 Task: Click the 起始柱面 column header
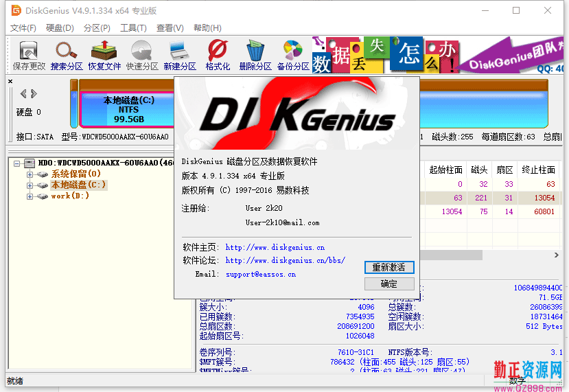click(x=445, y=170)
